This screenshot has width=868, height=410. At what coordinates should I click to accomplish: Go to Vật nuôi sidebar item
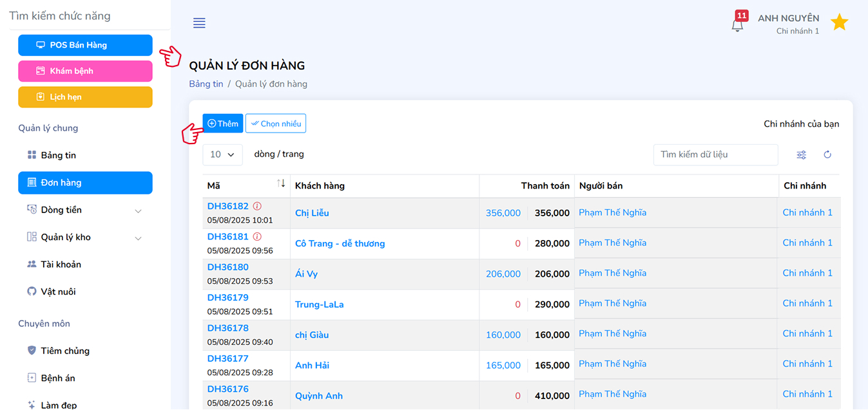point(58,292)
